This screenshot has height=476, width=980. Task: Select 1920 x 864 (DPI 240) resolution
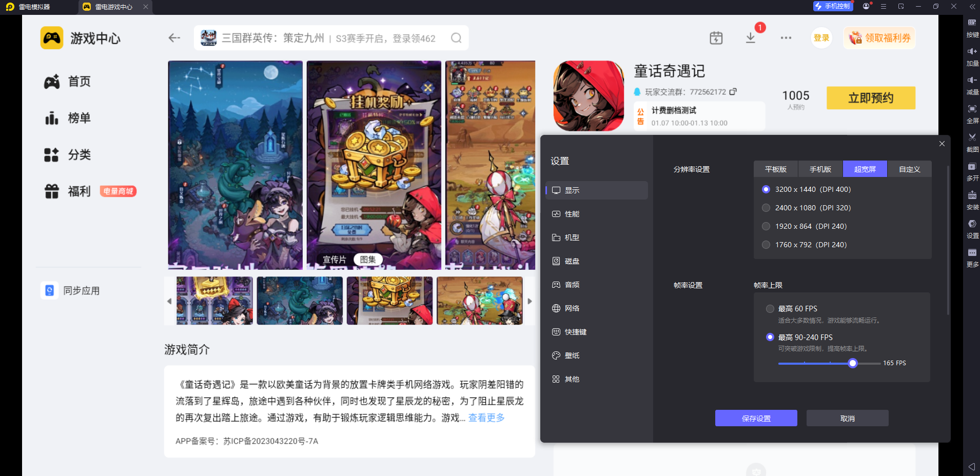[x=805, y=226]
